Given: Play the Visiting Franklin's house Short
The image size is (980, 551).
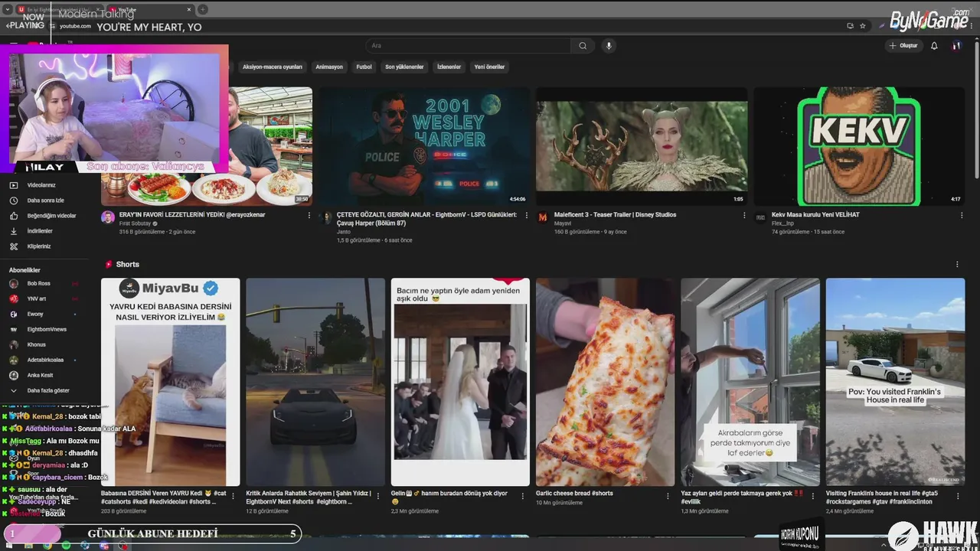Looking at the screenshot, I should tap(895, 382).
